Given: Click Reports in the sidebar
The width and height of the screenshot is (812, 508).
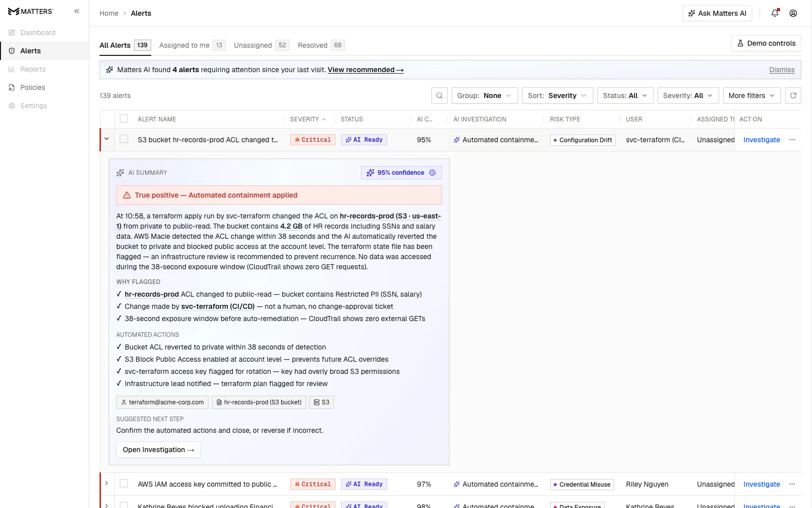Looking at the screenshot, I should [x=45, y=69].
